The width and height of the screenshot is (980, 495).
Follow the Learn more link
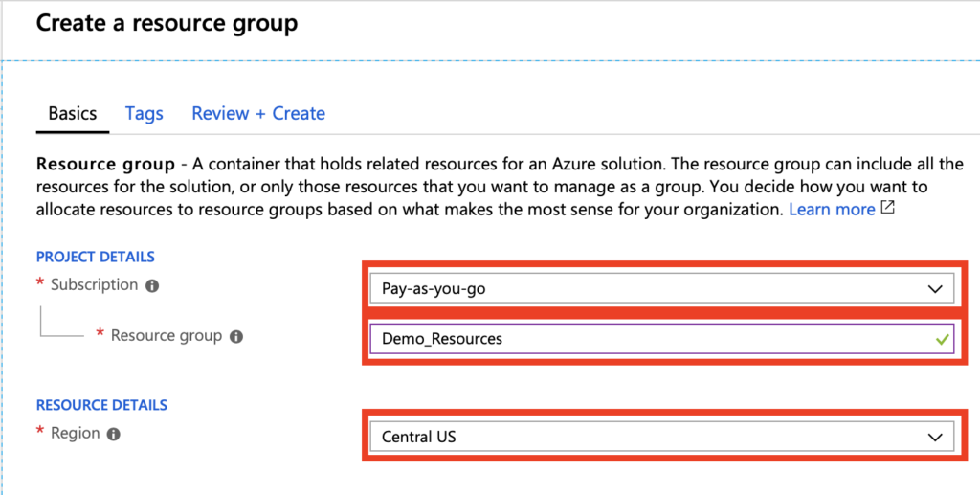[x=832, y=210]
